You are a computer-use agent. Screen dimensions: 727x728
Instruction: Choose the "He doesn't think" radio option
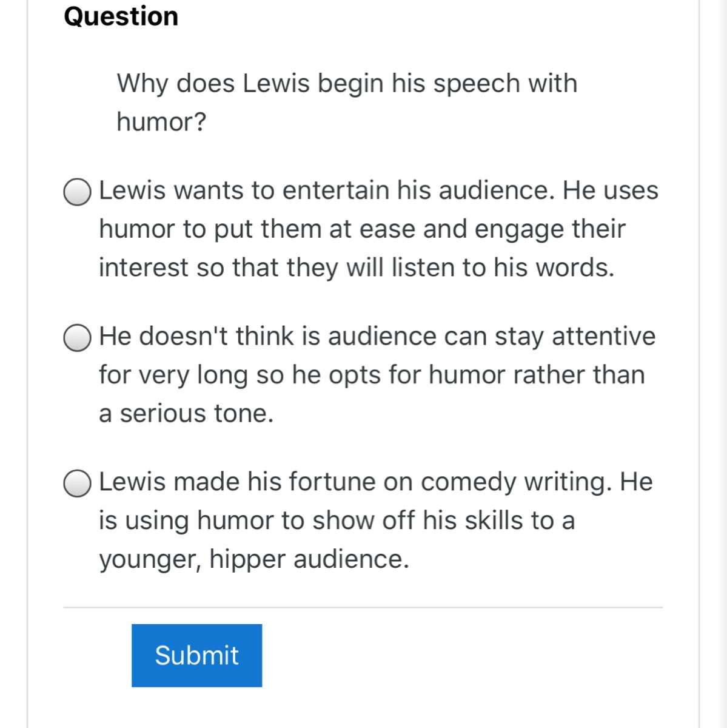(77, 338)
